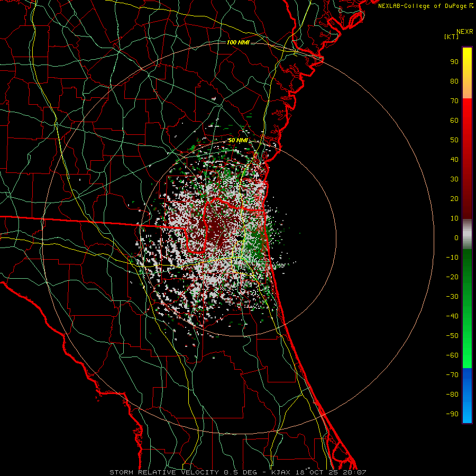Click the 10 knot scale label

pos(454,218)
